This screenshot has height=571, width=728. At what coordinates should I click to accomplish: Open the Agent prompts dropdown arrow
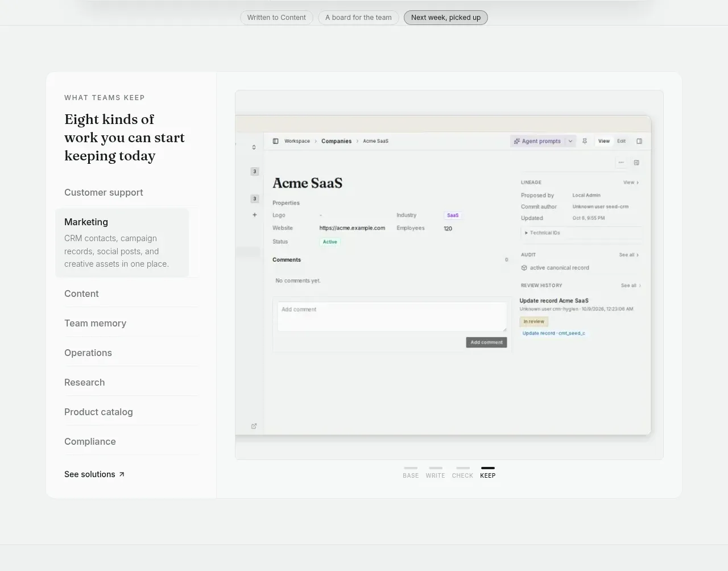coord(570,141)
